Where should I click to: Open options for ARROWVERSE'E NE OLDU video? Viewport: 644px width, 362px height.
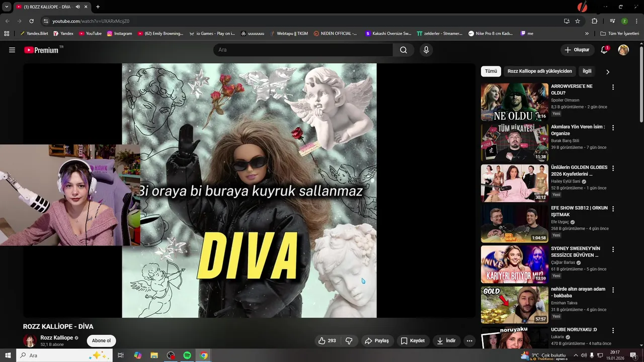(613, 87)
